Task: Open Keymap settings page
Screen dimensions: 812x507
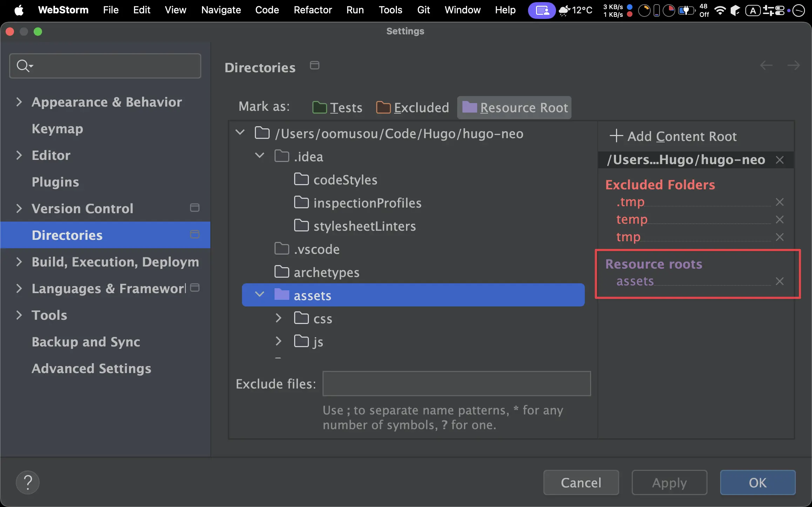Action: point(57,129)
